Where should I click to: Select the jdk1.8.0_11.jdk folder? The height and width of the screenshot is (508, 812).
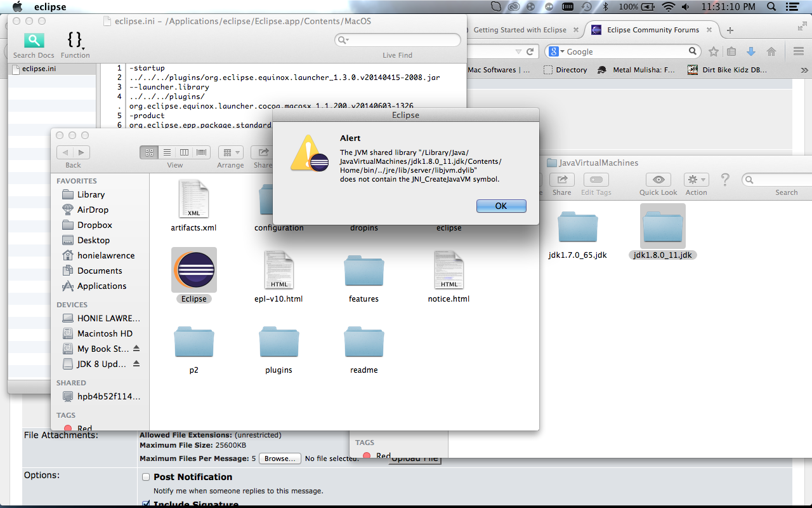coord(663,227)
